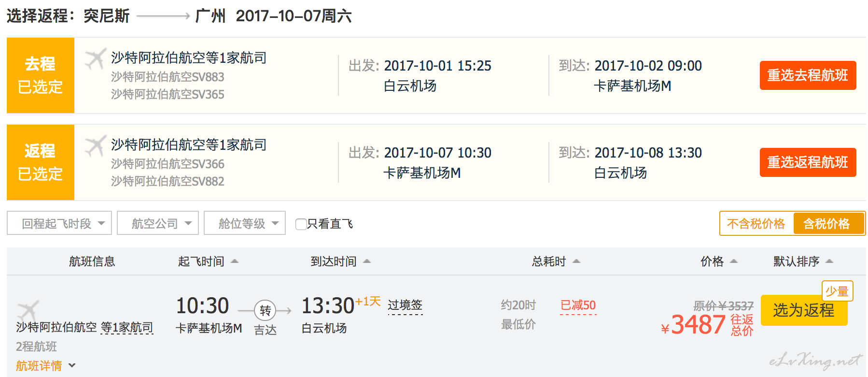Click the 转 transfer circle icon
Image resolution: width=868 pixels, height=377 pixels.
[265, 310]
